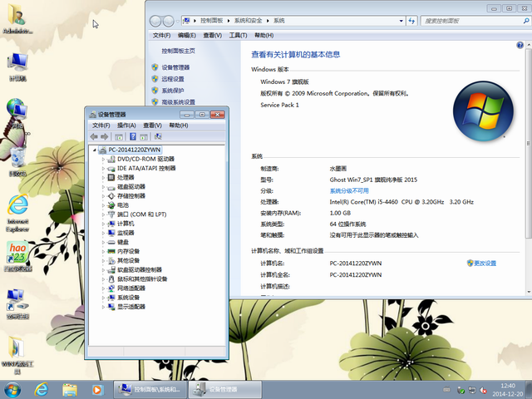Click the 更改设置 link
Image resolution: width=532 pixels, height=399 pixels.
[x=485, y=264]
